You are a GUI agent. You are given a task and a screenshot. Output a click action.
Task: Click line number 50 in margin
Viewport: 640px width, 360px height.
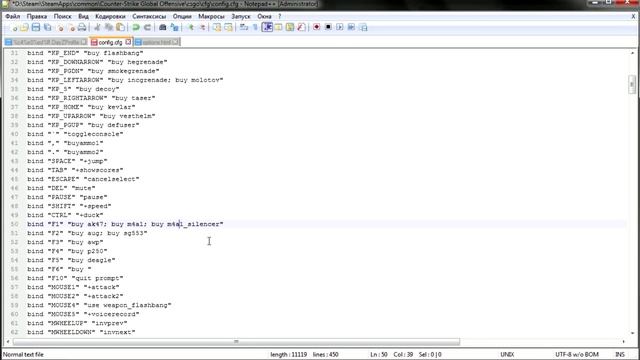14,224
